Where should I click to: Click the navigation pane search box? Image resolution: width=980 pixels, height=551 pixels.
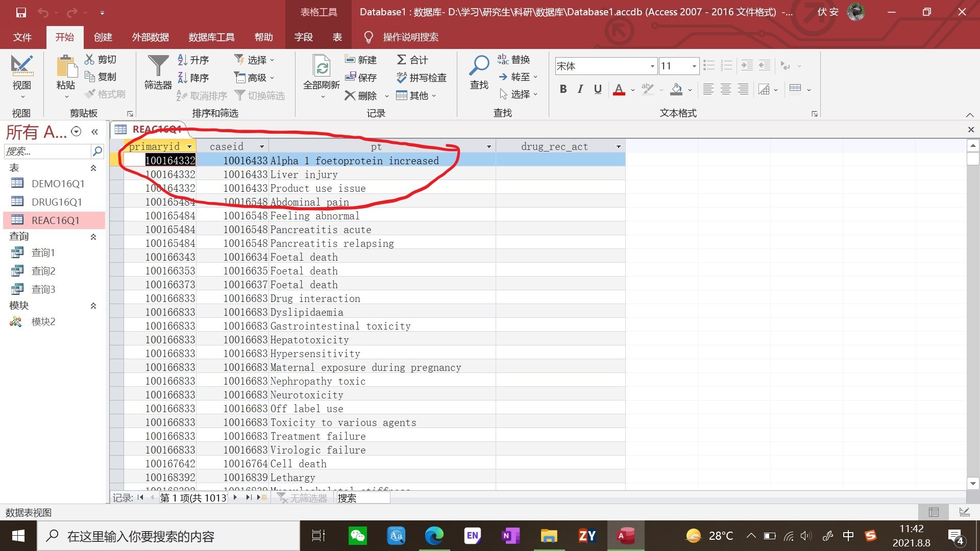click(x=47, y=152)
